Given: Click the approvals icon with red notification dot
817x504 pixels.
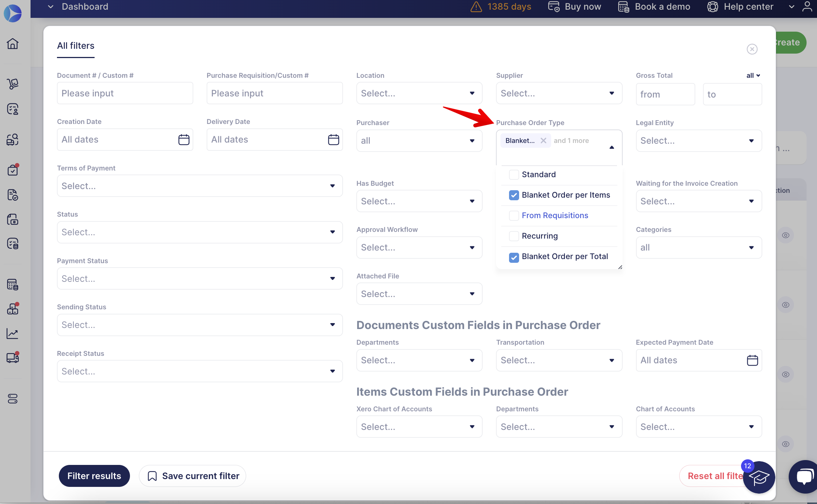Looking at the screenshot, I should (12, 170).
